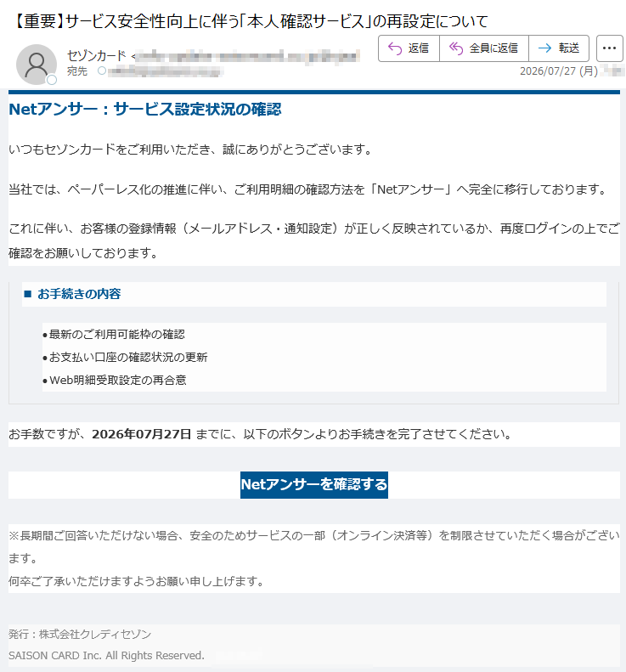Click the blurred recipient address after 宛先
The image size is (626, 672).
[165, 71]
